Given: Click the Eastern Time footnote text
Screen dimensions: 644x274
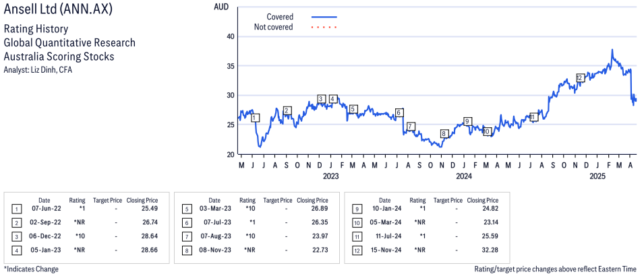Looking at the screenshot, I should pos(556,269).
